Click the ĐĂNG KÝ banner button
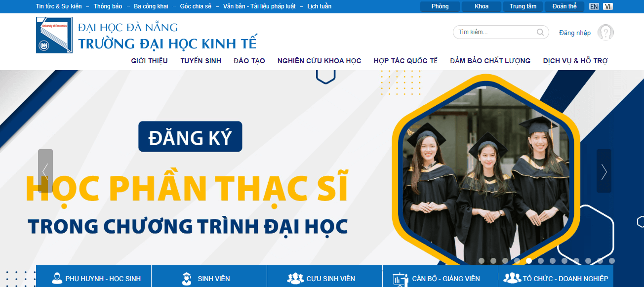 point(190,136)
